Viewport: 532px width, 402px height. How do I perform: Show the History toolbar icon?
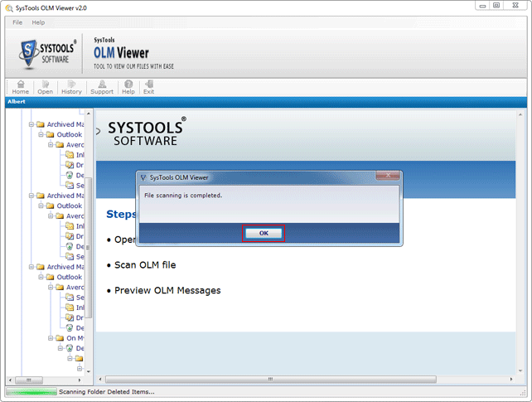71,88
